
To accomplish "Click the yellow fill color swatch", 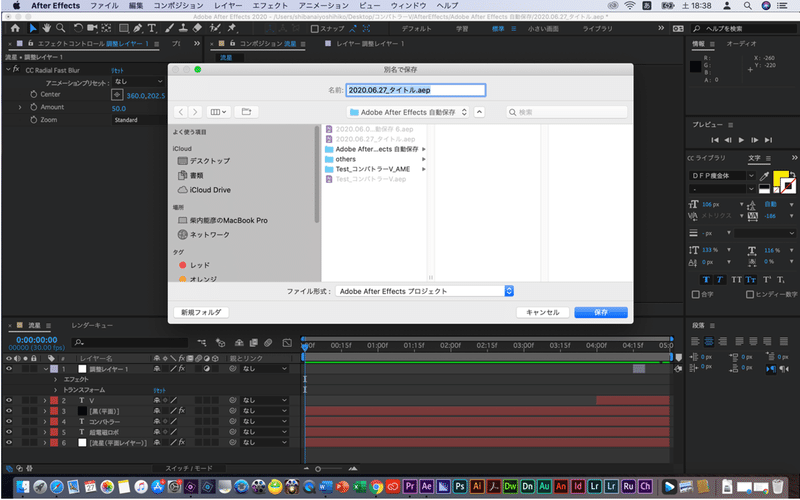I will point(780,179).
